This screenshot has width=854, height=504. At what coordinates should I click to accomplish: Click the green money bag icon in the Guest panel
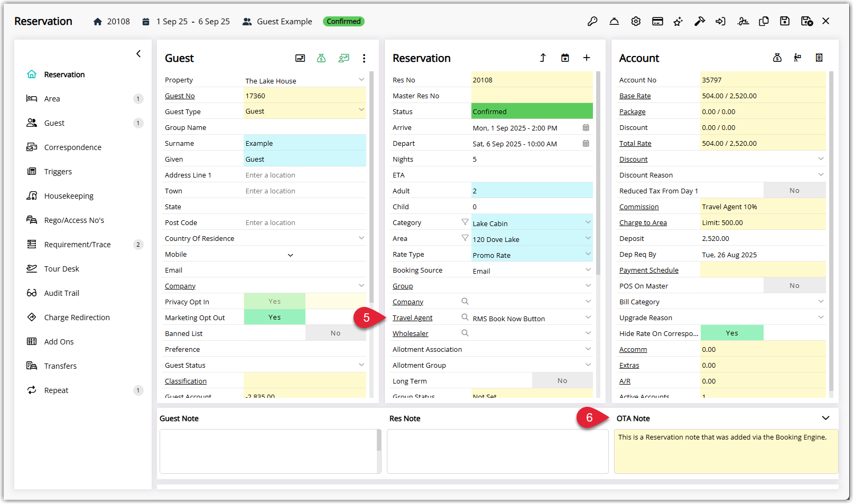[x=321, y=58]
